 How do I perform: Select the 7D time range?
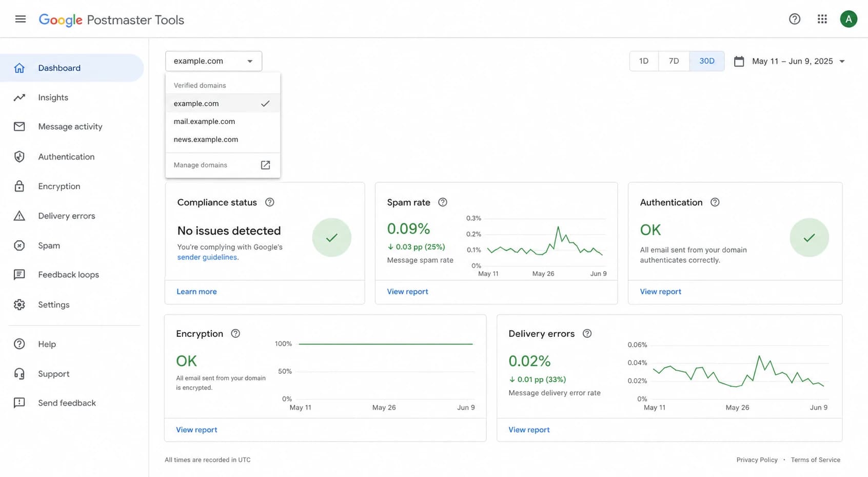pos(674,61)
